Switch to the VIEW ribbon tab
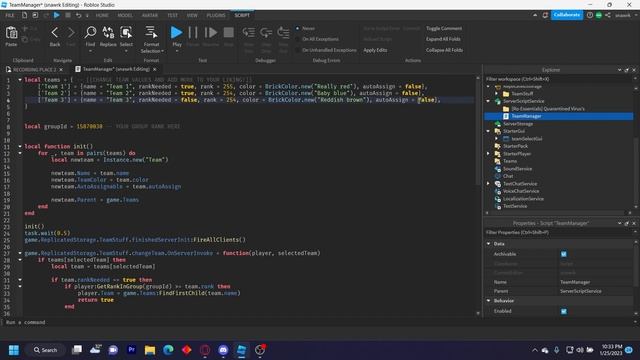This screenshot has height=360, width=640. (192, 15)
